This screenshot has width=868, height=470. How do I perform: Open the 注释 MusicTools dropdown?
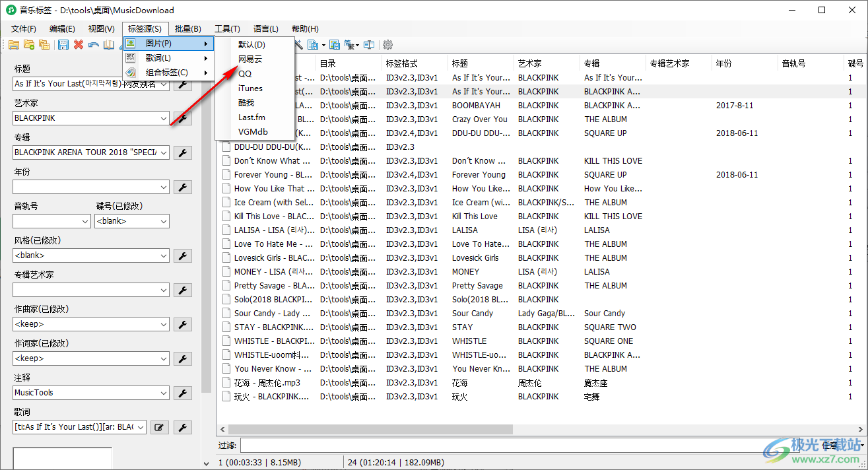(x=164, y=393)
